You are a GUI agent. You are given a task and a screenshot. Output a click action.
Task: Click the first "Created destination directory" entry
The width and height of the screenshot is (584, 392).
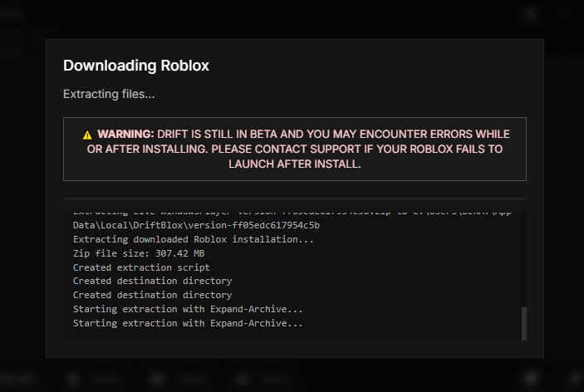152,282
